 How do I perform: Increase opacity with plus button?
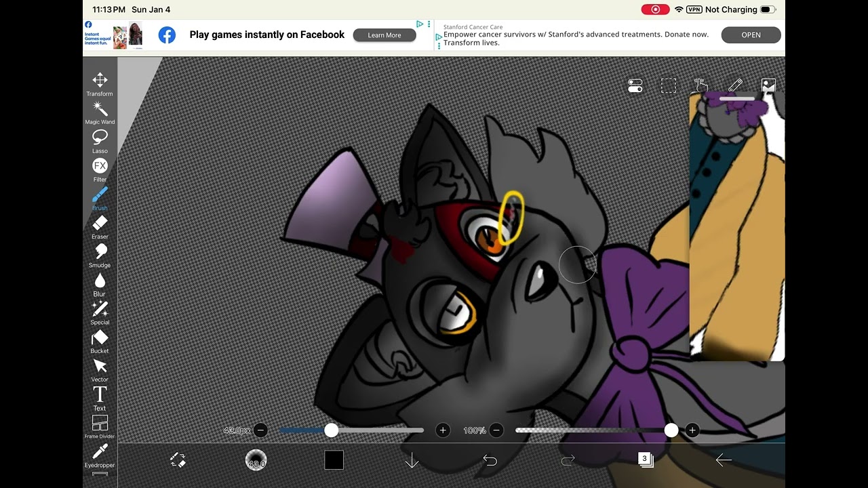pos(692,430)
